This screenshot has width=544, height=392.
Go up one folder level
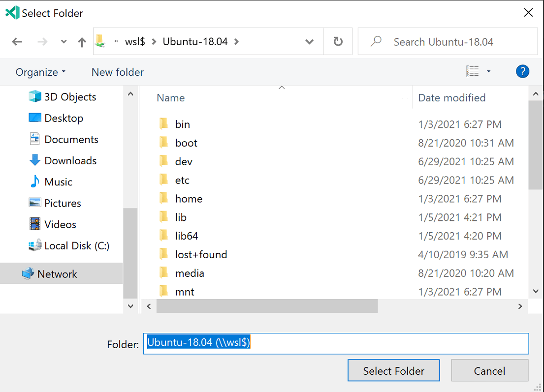click(82, 42)
